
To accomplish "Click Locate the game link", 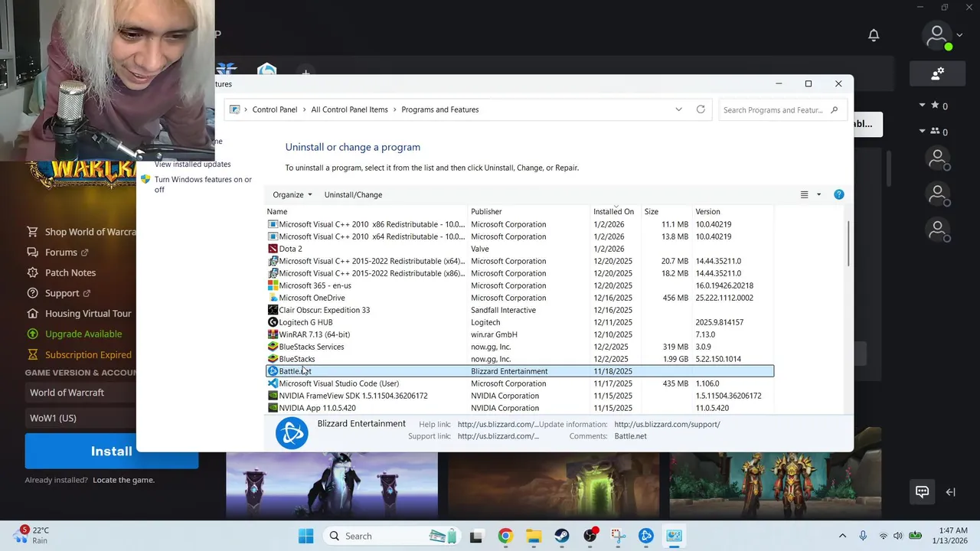I will click(123, 480).
